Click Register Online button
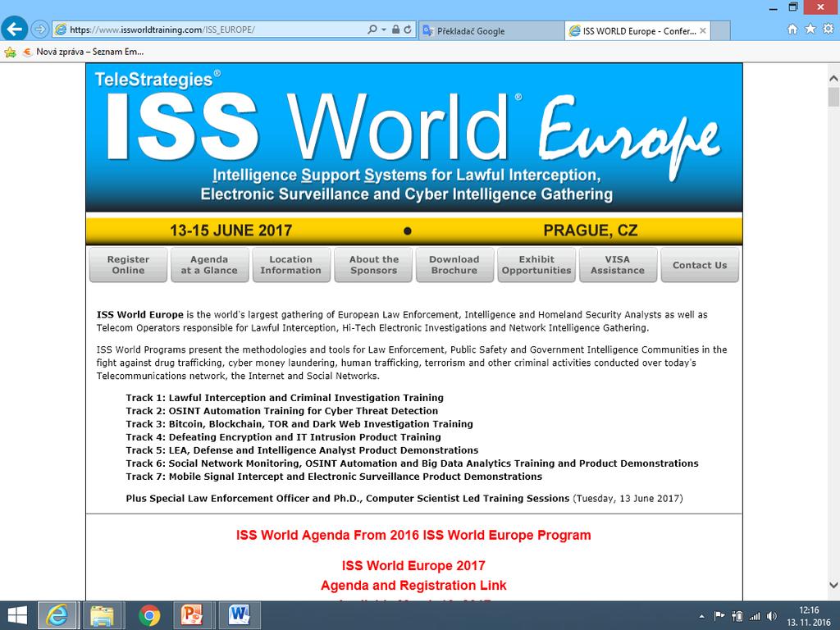Viewport: 840px width, 630px height. pos(128,265)
